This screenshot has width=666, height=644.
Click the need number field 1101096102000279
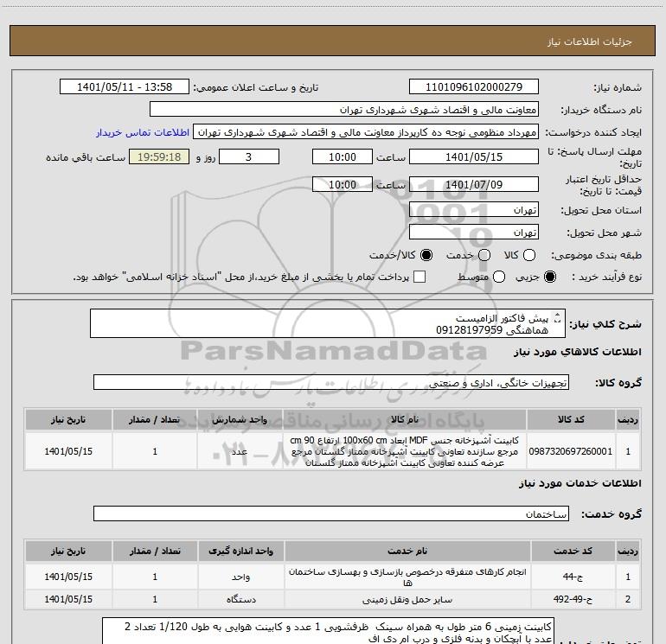[x=474, y=87]
